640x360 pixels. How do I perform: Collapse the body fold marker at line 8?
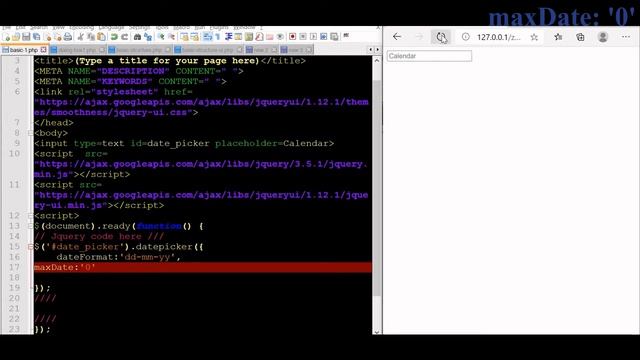(x=30, y=133)
